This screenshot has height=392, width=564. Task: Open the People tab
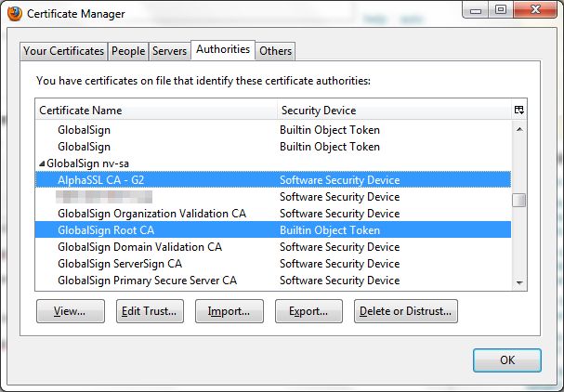[x=128, y=51]
